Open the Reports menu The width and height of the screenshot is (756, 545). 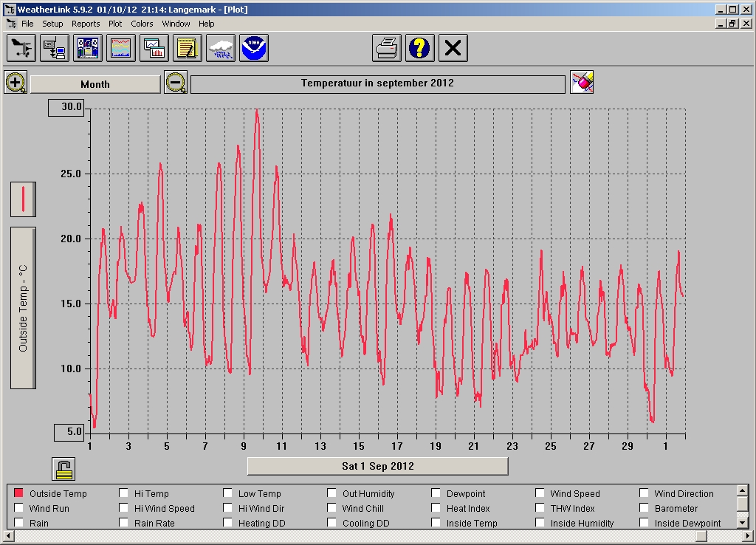(x=86, y=24)
